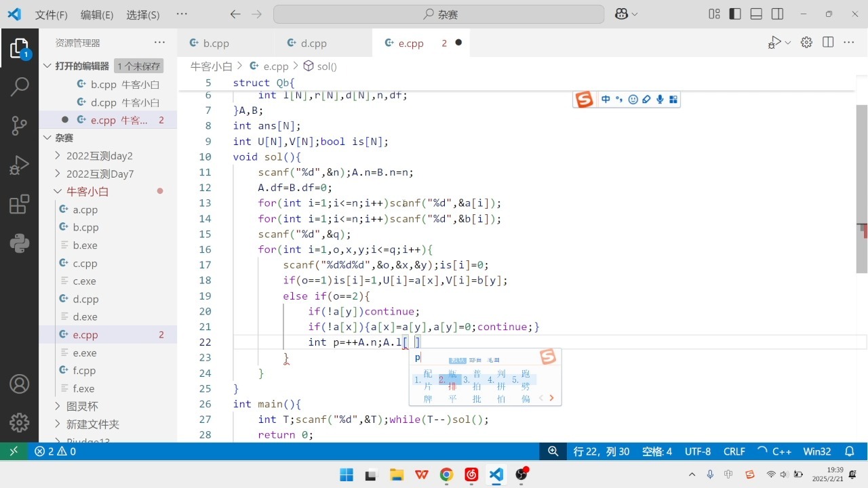The width and height of the screenshot is (868, 488).
Task: Toggle Sogou Chinese/English input mode
Action: [606, 100]
